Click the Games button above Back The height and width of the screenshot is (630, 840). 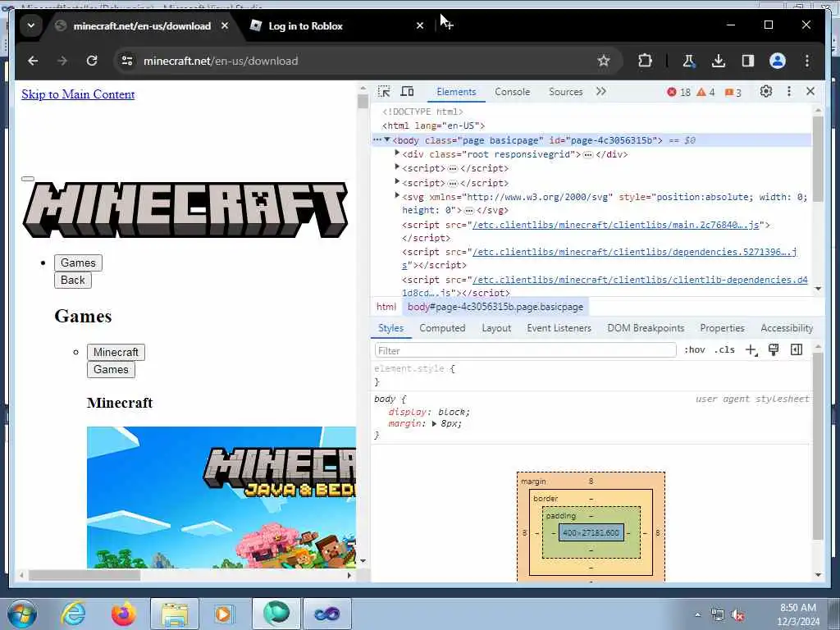coord(78,262)
